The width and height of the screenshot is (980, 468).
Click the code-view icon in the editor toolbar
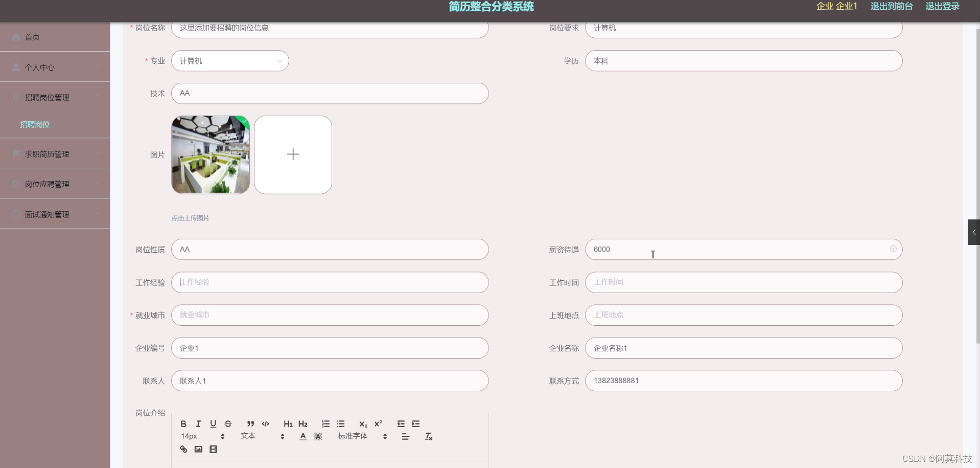pos(265,424)
